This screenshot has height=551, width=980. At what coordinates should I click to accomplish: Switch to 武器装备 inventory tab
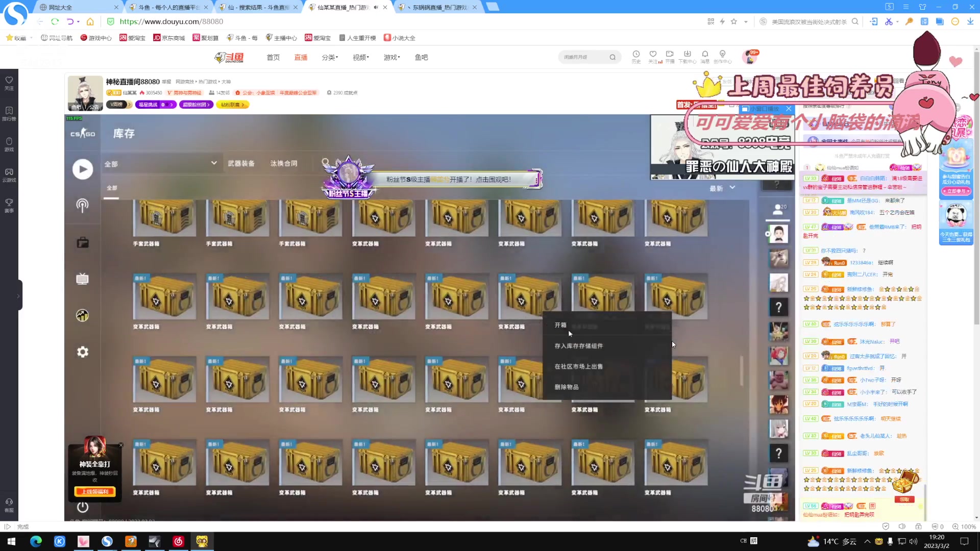tap(241, 163)
